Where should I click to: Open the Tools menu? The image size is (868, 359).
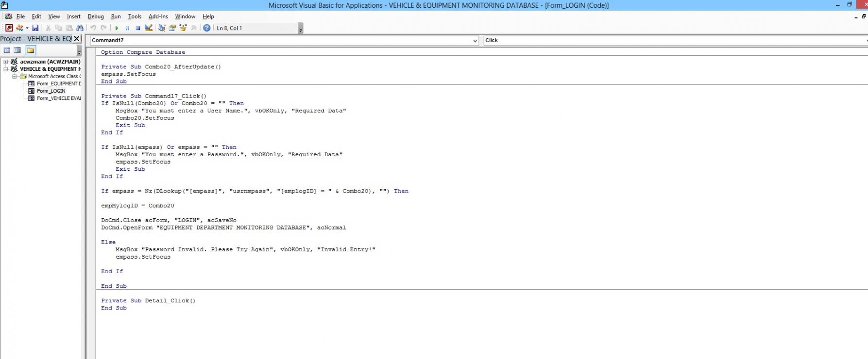point(135,16)
